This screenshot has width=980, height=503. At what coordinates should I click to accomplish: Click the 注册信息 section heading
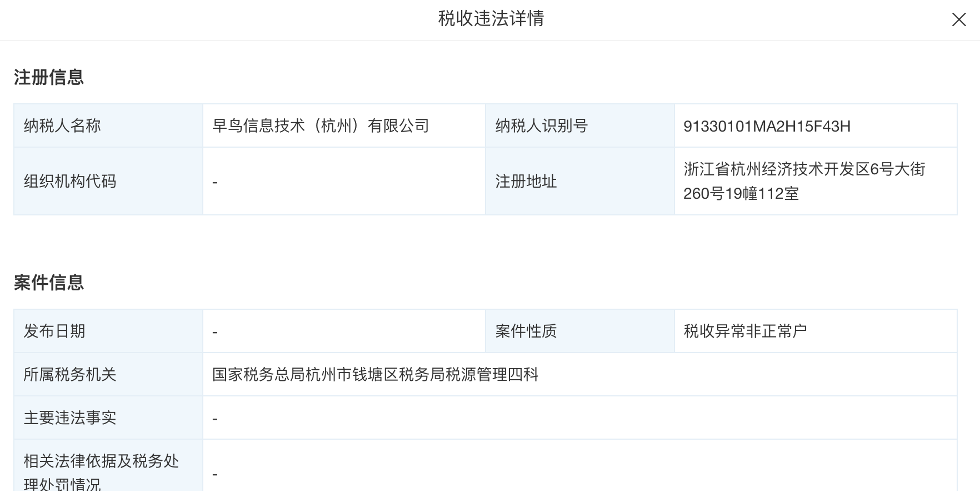(x=49, y=77)
